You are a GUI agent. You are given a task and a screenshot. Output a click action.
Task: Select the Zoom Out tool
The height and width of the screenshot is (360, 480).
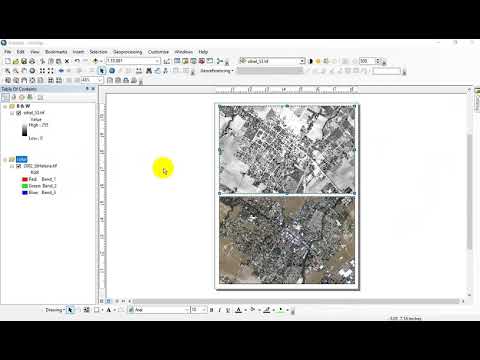click(16, 71)
